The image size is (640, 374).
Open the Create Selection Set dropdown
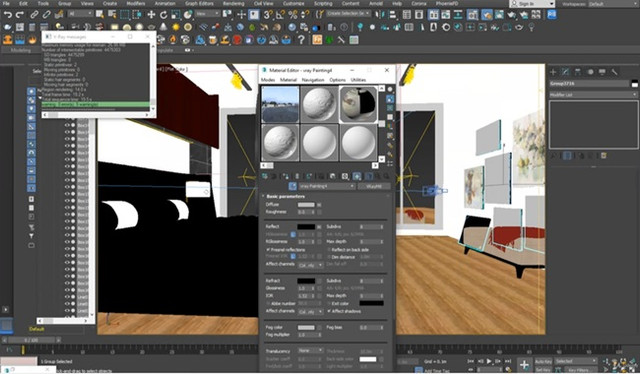coord(348,13)
